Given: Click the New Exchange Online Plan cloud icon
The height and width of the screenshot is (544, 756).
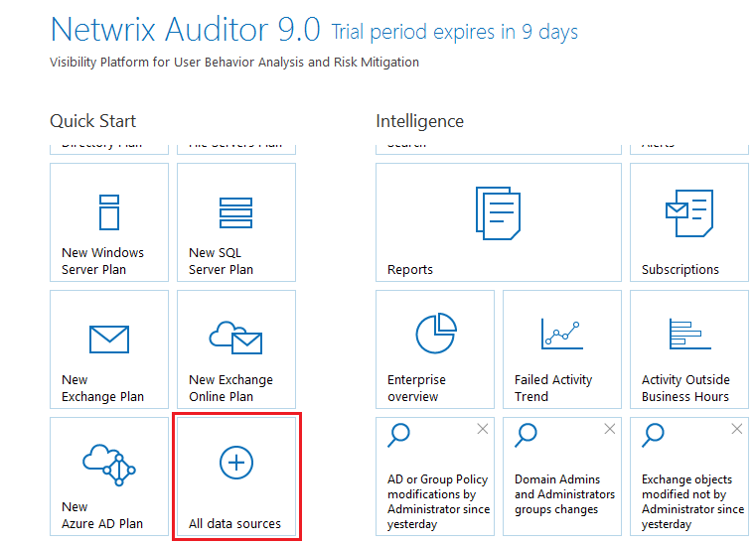Looking at the screenshot, I should point(235,338).
